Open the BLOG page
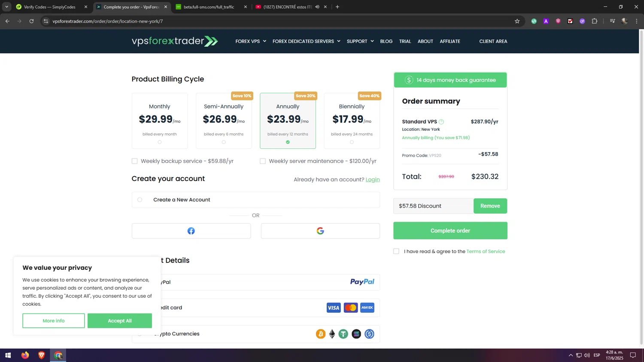This screenshot has height=362, width=644. click(386, 41)
